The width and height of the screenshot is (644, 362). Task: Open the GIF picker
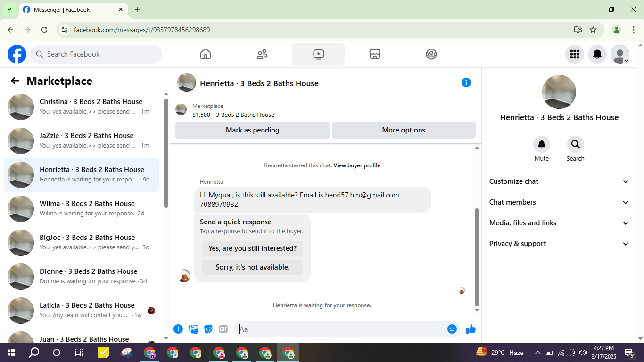223,329
